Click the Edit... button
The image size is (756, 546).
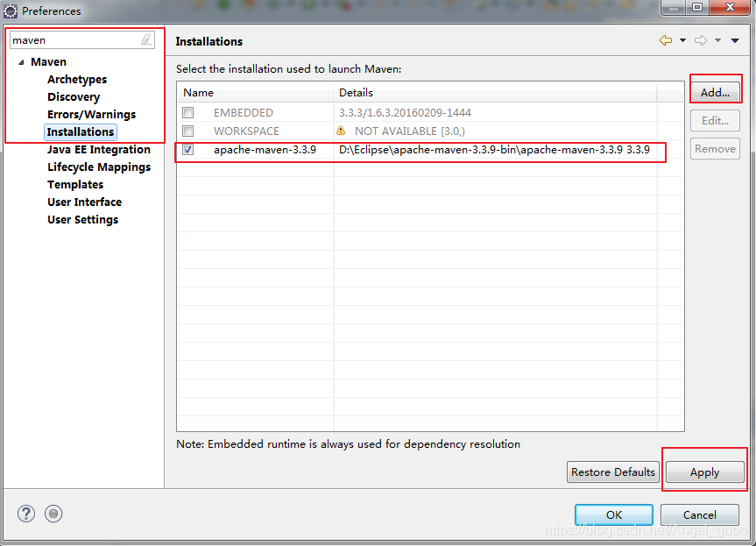pyautogui.click(x=715, y=121)
